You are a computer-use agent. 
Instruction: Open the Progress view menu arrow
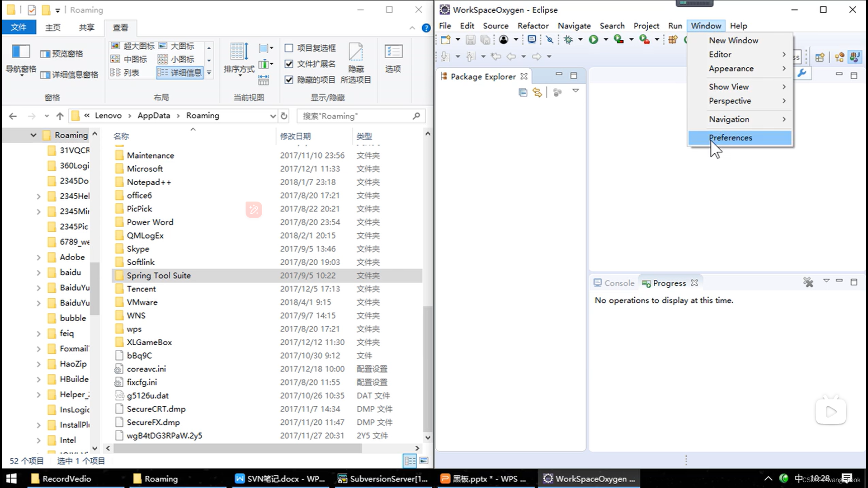[x=826, y=281]
